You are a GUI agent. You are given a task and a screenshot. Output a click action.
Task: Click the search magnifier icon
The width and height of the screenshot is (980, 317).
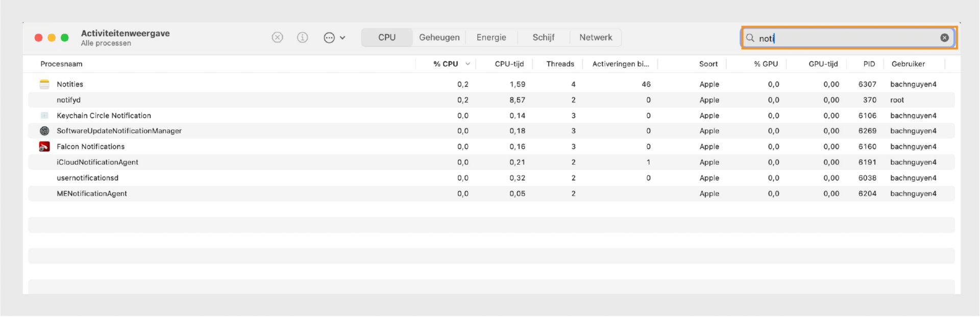pyautogui.click(x=750, y=38)
